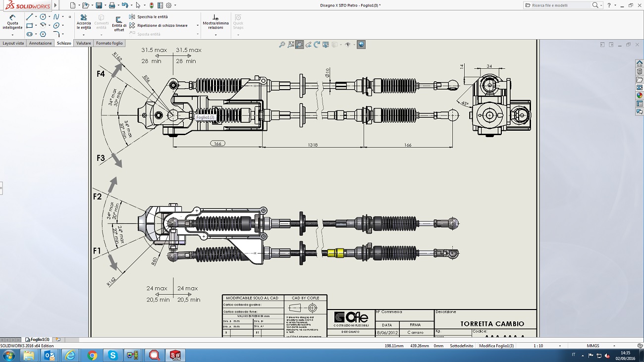
Task: Open the MMGS units menu in status bar
Action: [593, 346]
